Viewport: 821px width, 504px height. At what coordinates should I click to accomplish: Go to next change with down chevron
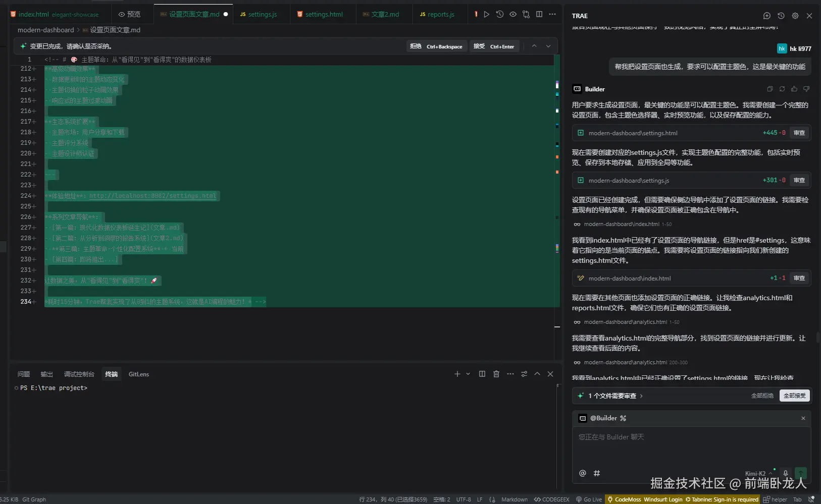click(548, 46)
